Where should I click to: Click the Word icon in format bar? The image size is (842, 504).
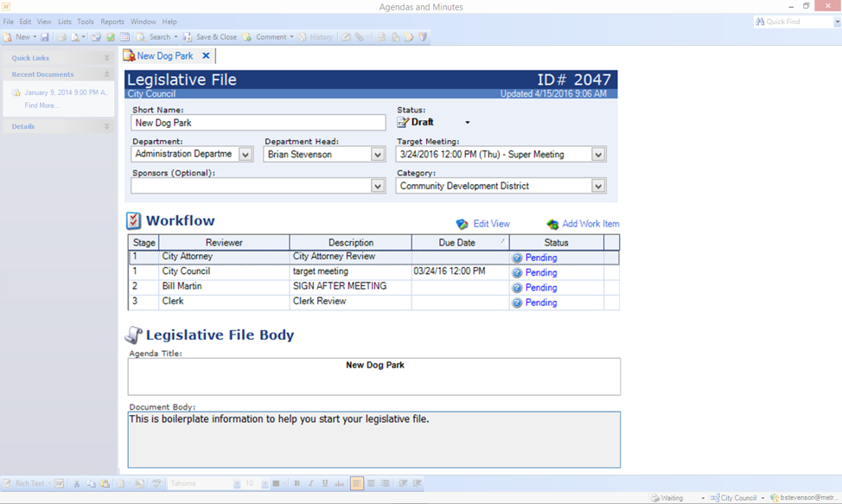click(59, 483)
